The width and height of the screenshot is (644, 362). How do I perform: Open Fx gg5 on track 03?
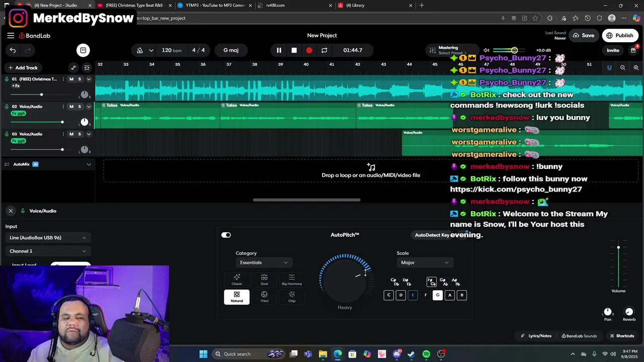tap(18, 141)
